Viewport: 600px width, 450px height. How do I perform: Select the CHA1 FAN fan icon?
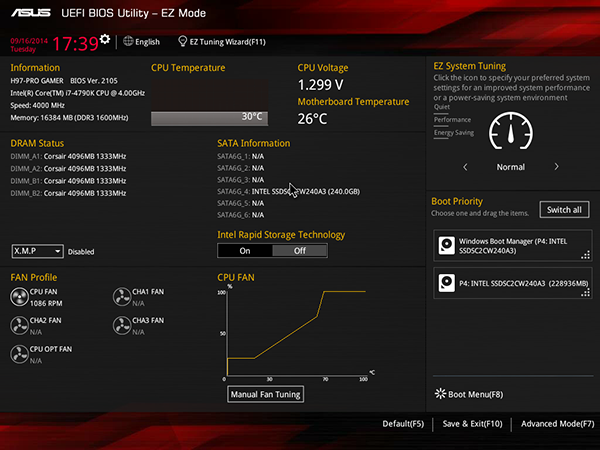point(122,297)
